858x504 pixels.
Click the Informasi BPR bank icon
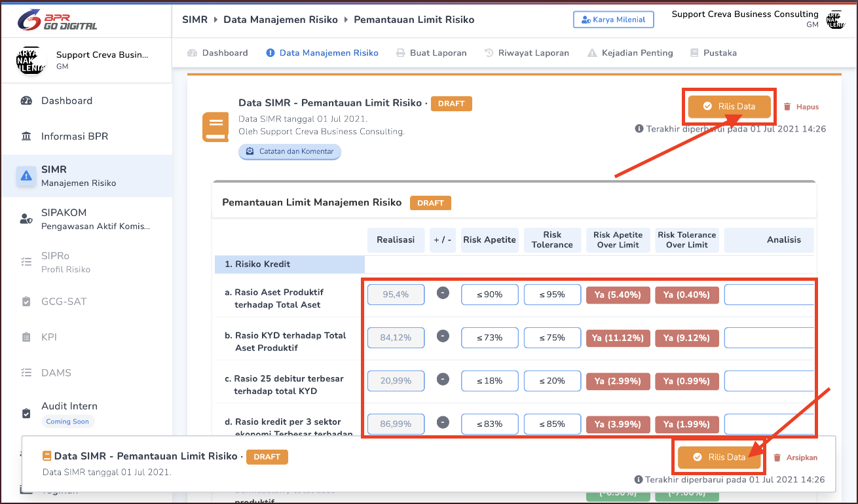pyautogui.click(x=26, y=136)
